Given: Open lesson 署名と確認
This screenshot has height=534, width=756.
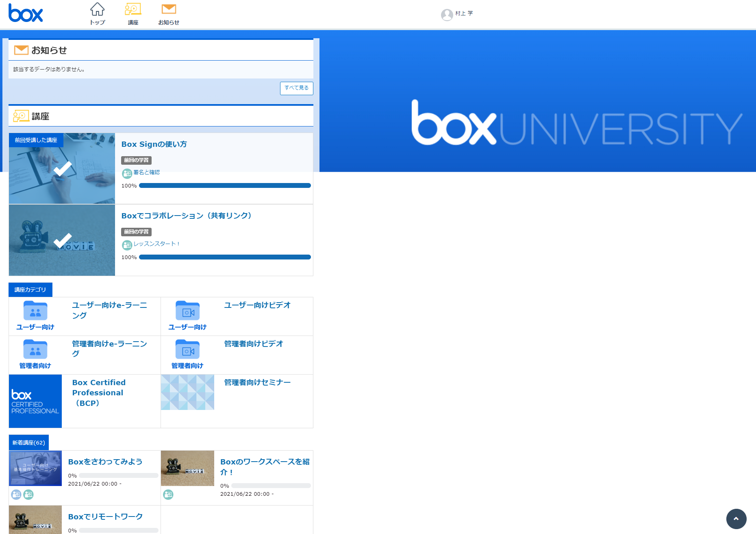Looking at the screenshot, I should [147, 172].
